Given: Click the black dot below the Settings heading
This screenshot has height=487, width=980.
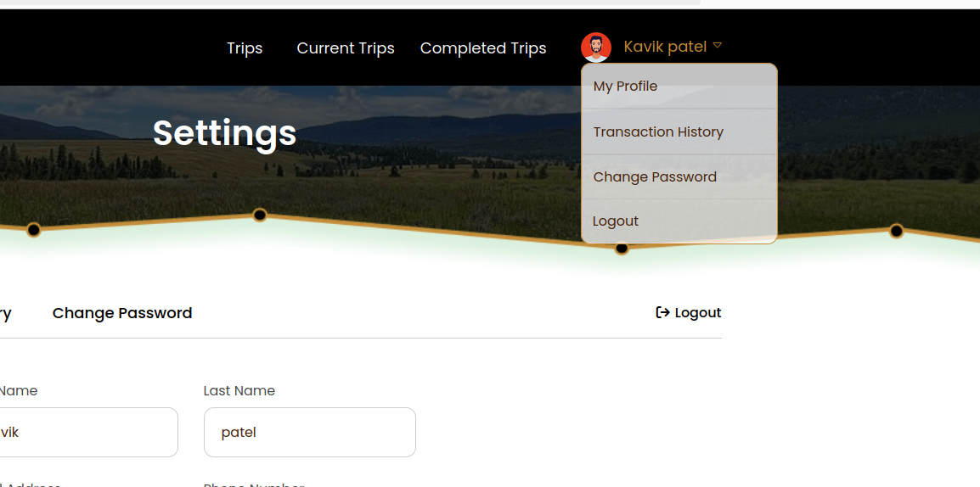Looking at the screenshot, I should point(260,216).
